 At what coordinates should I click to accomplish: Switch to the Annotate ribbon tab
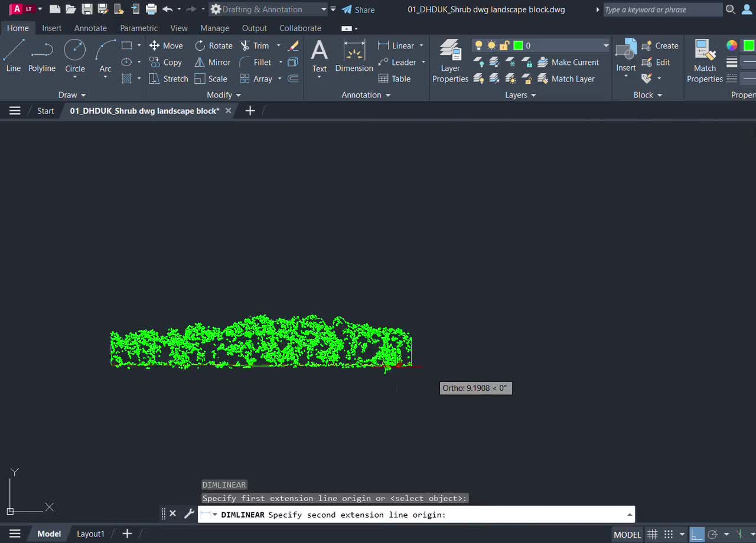point(90,28)
